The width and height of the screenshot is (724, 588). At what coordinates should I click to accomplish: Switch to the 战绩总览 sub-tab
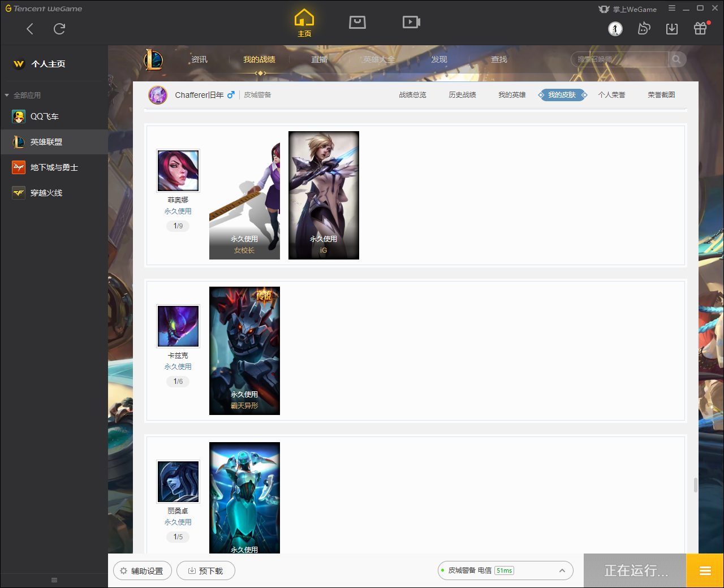click(x=413, y=95)
